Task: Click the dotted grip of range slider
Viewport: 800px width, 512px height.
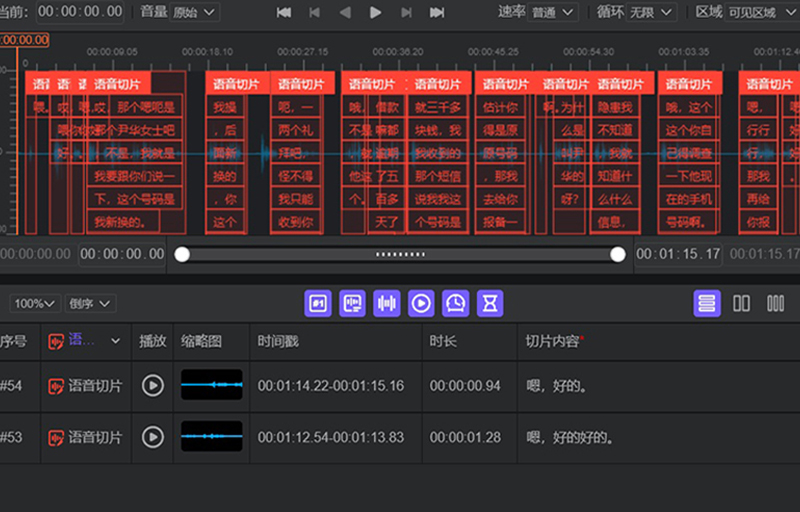Action: point(400,254)
